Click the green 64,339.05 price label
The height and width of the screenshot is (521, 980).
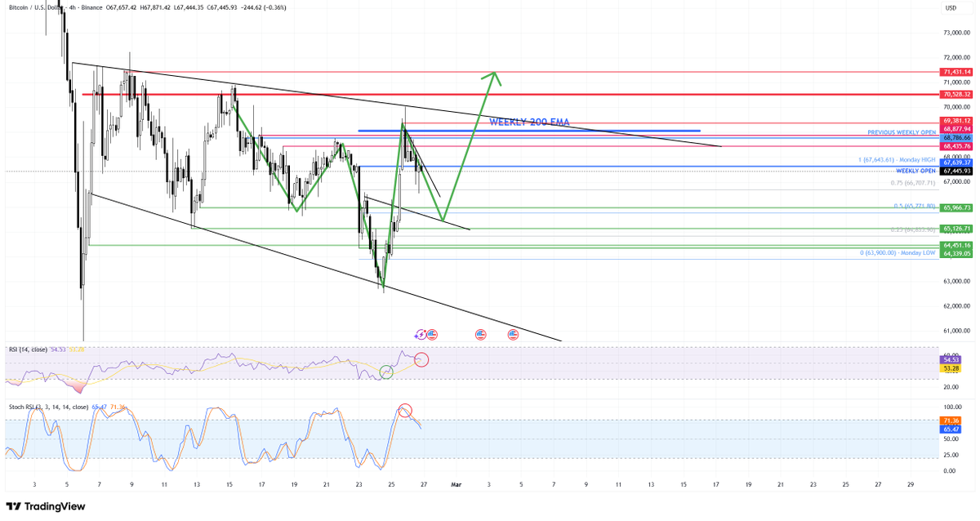[956, 253]
